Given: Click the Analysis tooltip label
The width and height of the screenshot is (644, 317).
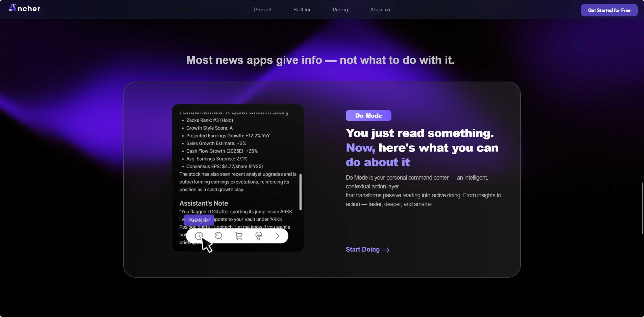Looking at the screenshot, I should 199,220.
